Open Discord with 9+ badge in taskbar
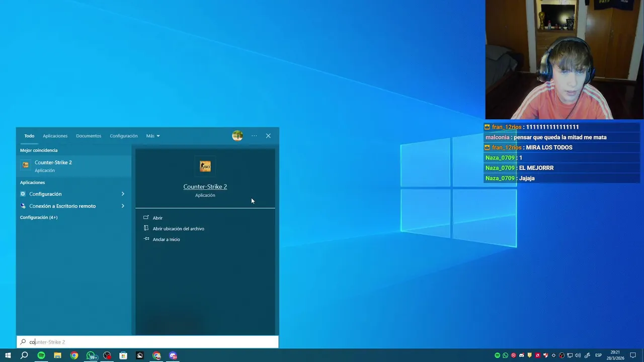644x362 pixels. [x=173, y=355]
